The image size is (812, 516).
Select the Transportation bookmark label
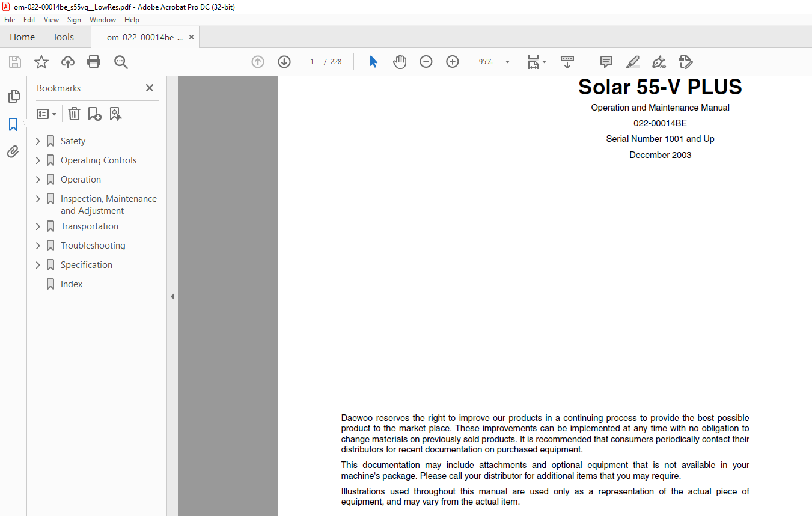pyautogui.click(x=89, y=226)
